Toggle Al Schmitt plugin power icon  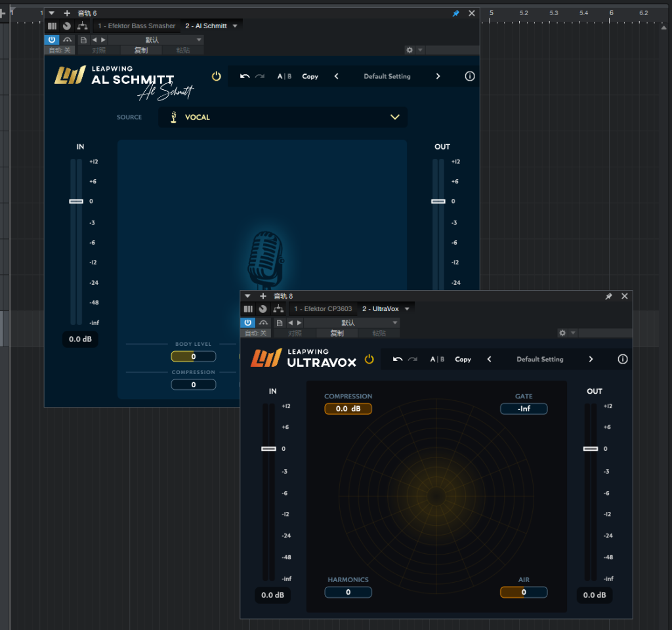click(217, 76)
